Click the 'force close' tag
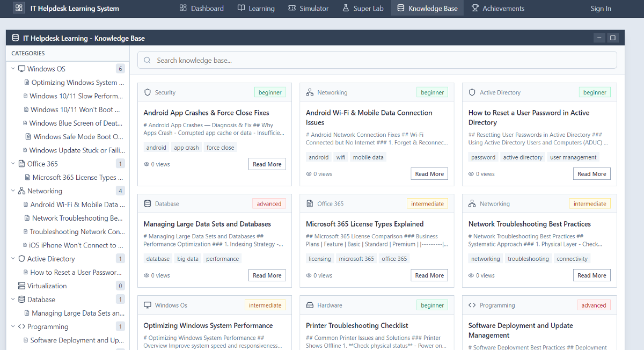Screen dimensions: 644x350 click(221, 148)
